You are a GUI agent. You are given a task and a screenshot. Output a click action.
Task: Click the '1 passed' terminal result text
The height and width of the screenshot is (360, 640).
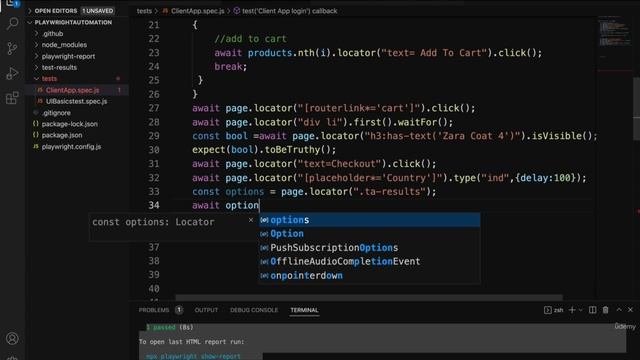[161, 327]
